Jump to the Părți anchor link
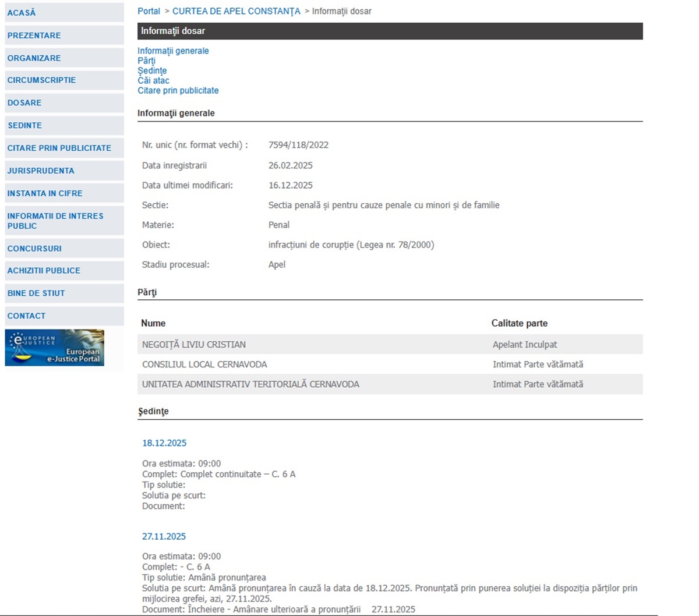The height and width of the screenshot is (616, 699). click(x=146, y=61)
